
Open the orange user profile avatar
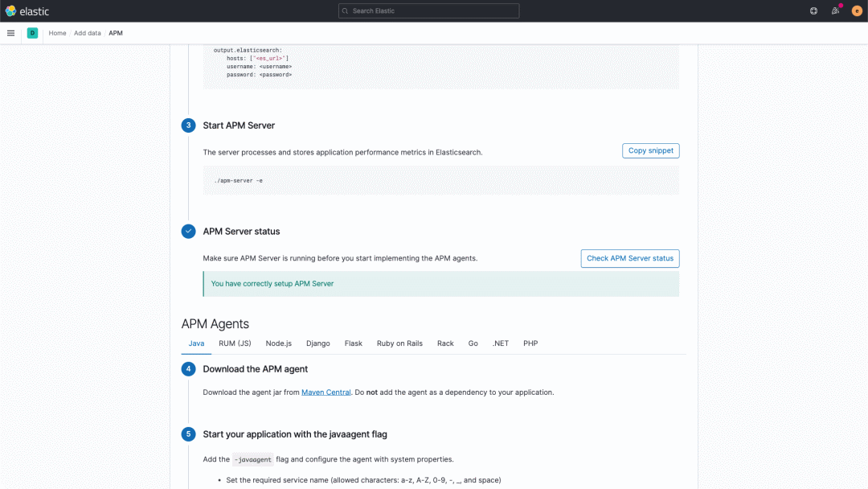857,10
